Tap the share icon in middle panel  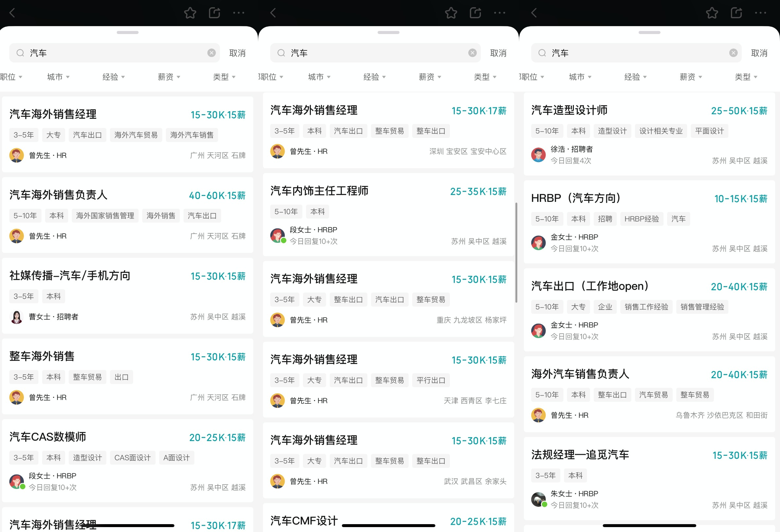tap(475, 13)
